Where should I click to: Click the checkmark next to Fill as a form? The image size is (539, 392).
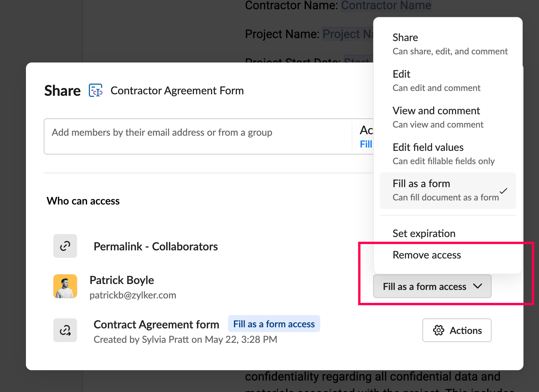click(503, 191)
